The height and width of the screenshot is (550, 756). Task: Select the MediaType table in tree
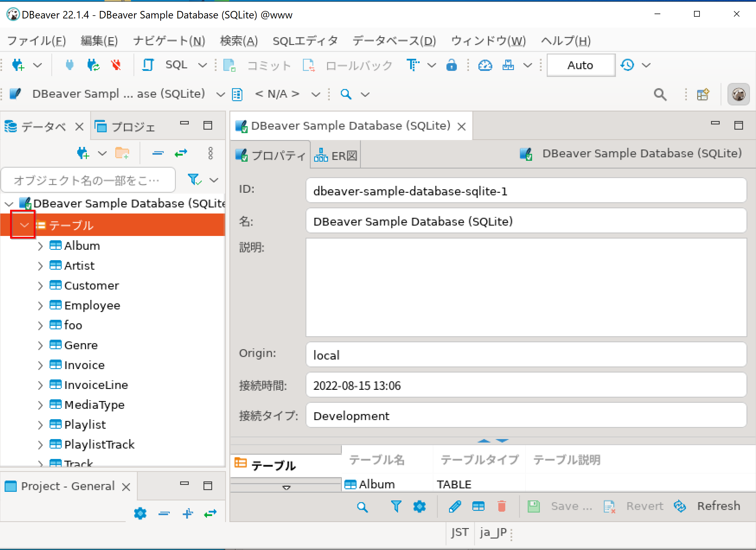pyautogui.click(x=94, y=405)
